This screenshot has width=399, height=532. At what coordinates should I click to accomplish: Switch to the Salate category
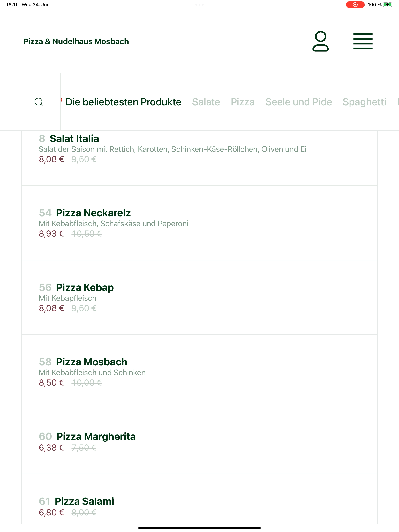pyautogui.click(x=206, y=102)
